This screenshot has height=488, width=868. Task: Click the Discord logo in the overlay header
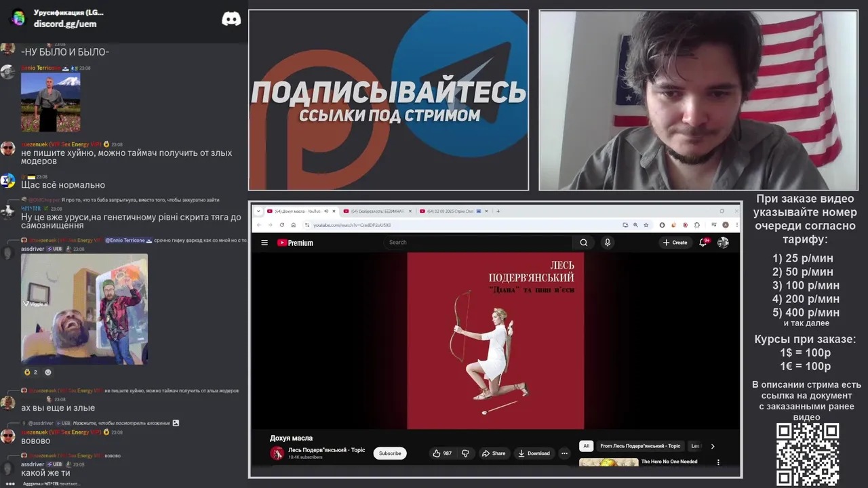231,18
